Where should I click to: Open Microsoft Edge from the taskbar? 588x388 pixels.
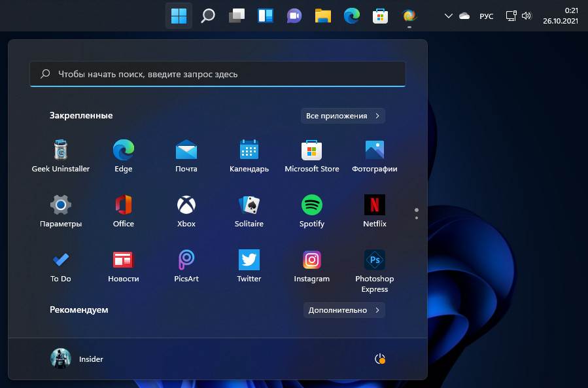352,16
